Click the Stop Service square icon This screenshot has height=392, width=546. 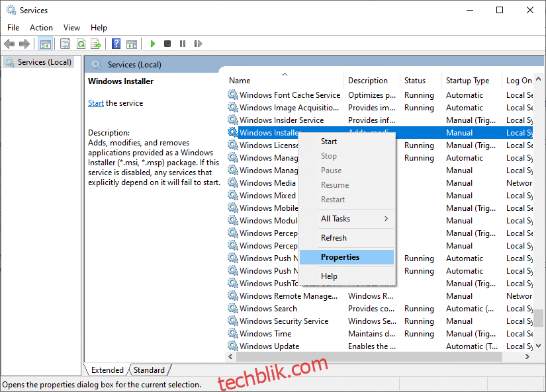coord(167,44)
